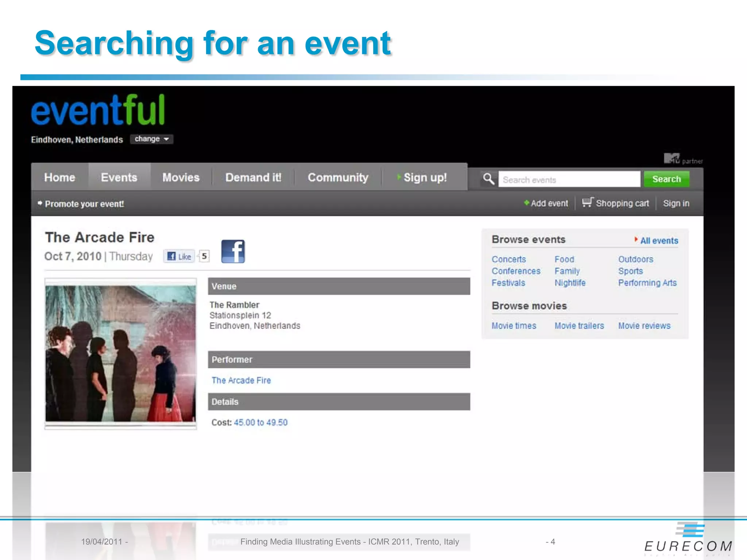Image resolution: width=747 pixels, height=560 pixels.
Task: Click the MTV partner logo
Action: (x=683, y=159)
